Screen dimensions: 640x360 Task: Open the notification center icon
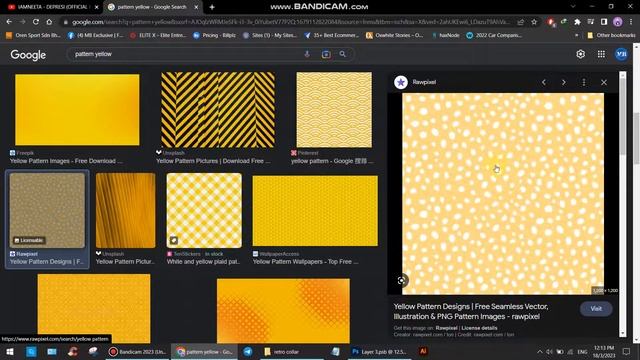[627, 351]
